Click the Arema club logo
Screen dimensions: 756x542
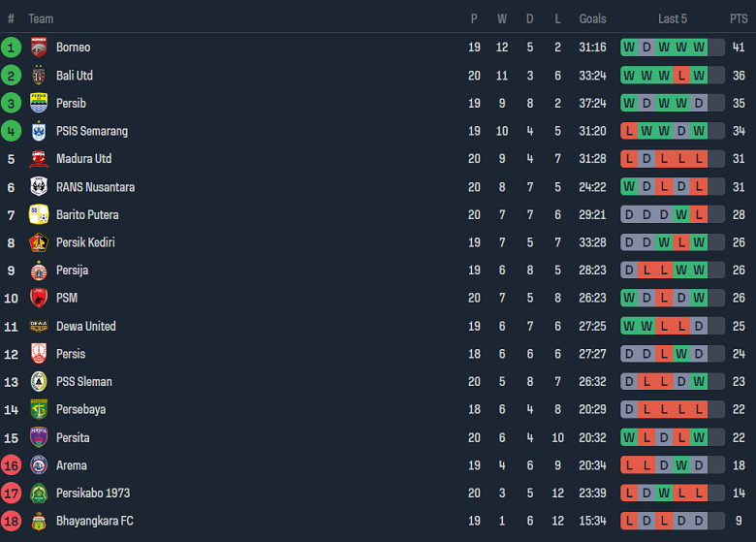click(39, 465)
